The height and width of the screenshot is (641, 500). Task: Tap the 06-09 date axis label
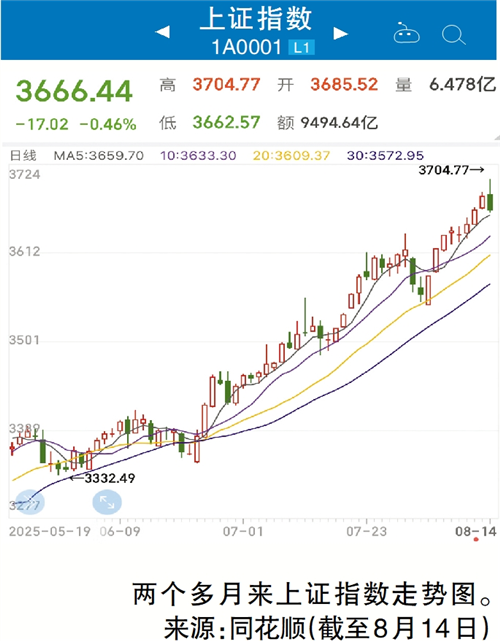(x=120, y=531)
